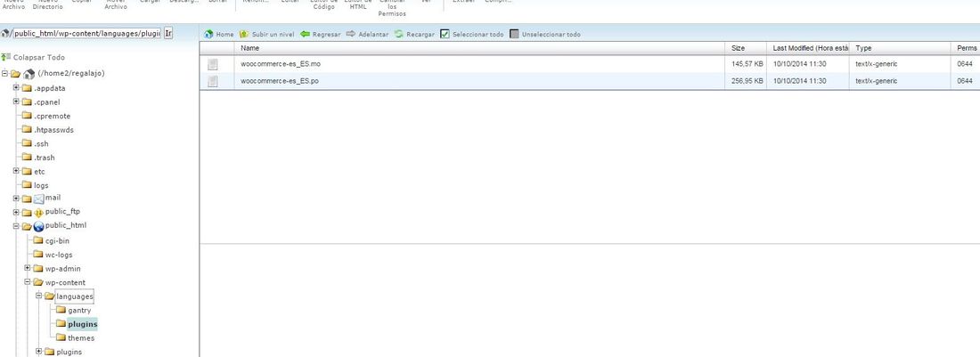The width and height of the screenshot is (980, 357).
Task: Expand the .appdata folder node
Action: (16, 87)
